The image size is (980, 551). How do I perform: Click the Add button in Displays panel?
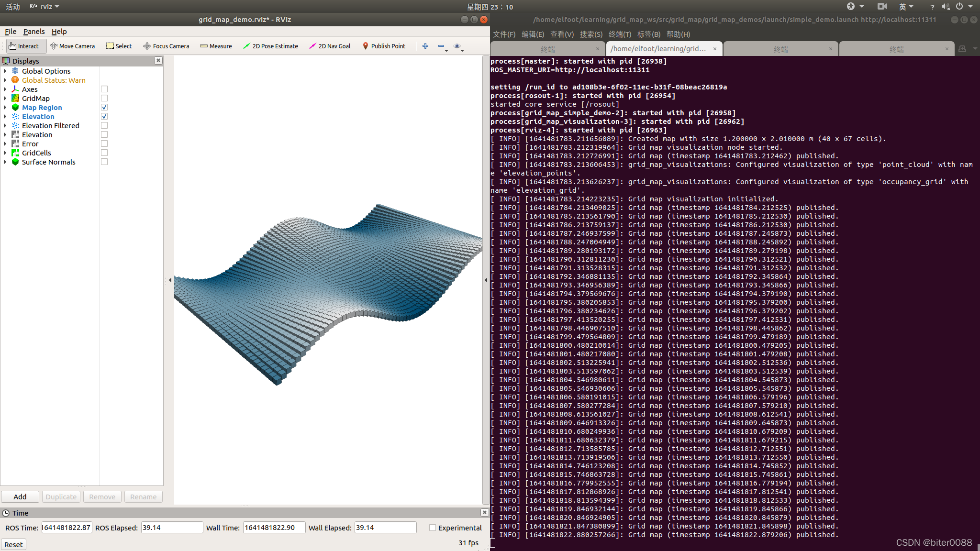coord(20,496)
